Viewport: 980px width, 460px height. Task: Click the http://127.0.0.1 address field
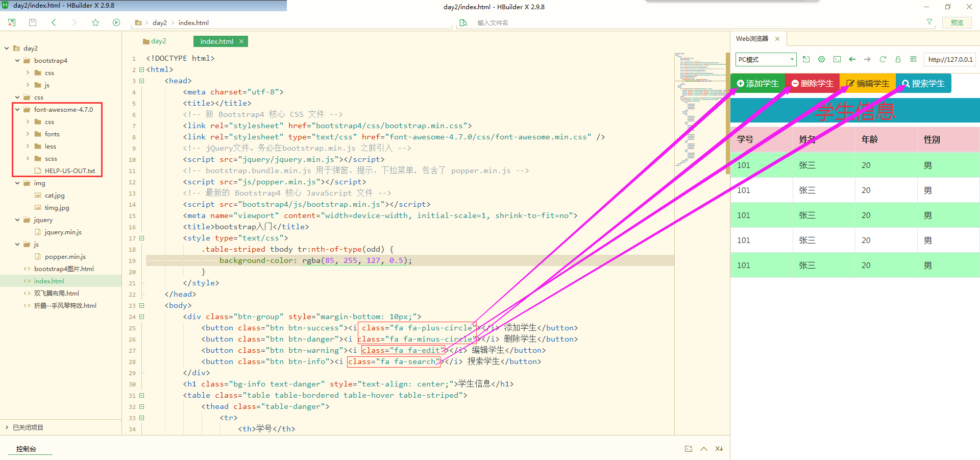pos(950,59)
